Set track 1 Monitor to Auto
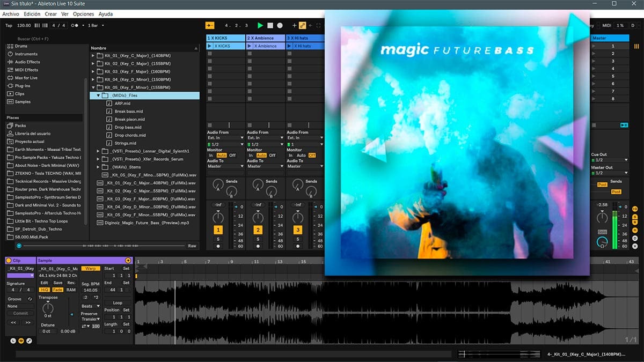The height and width of the screenshot is (362, 644). (222, 156)
